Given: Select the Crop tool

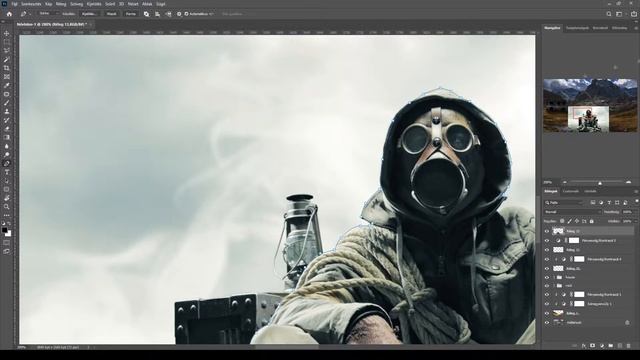Looking at the screenshot, I should point(7,68).
